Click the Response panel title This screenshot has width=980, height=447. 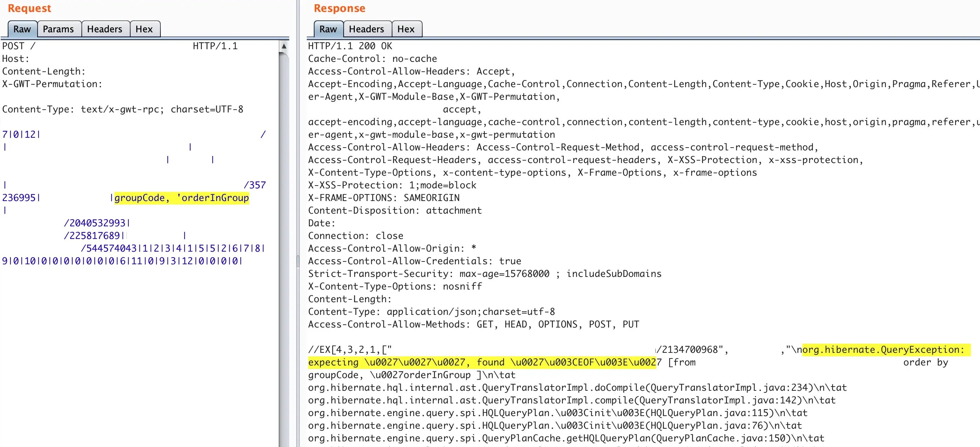(x=339, y=8)
